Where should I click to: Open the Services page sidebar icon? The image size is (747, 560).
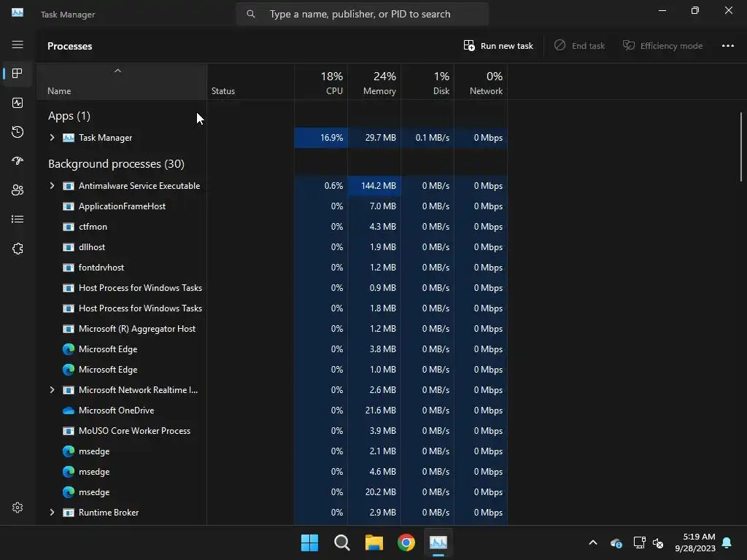click(18, 249)
